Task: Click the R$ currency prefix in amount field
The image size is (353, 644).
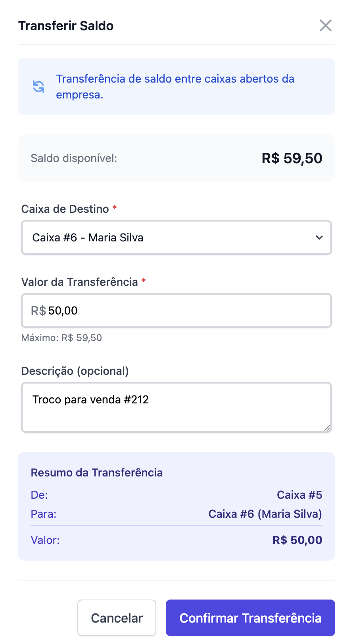Action: click(38, 310)
